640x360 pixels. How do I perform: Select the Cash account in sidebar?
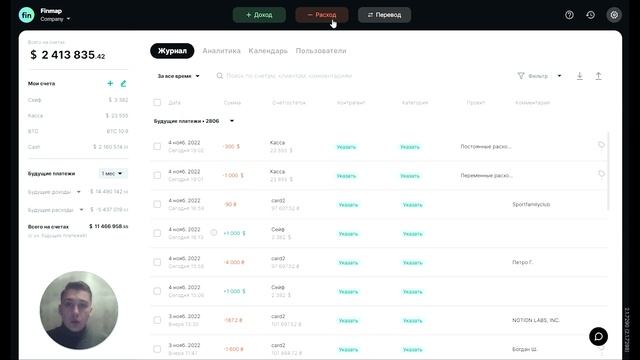(x=78, y=147)
